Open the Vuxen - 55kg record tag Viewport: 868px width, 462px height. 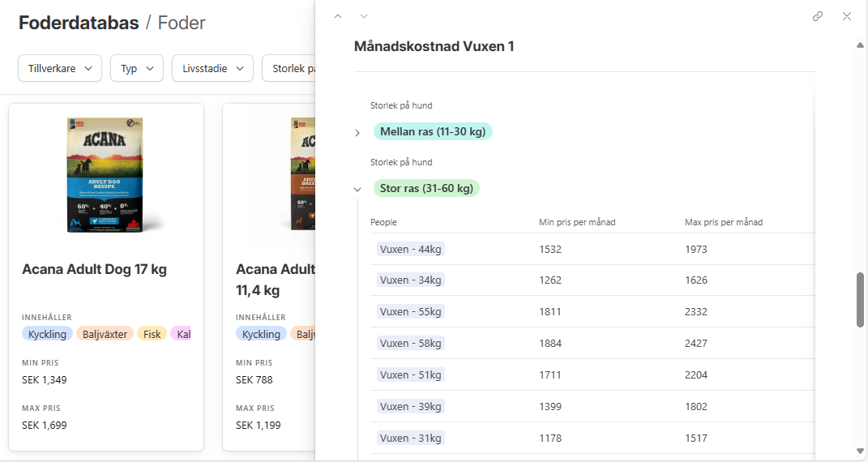click(x=411, y=311)
